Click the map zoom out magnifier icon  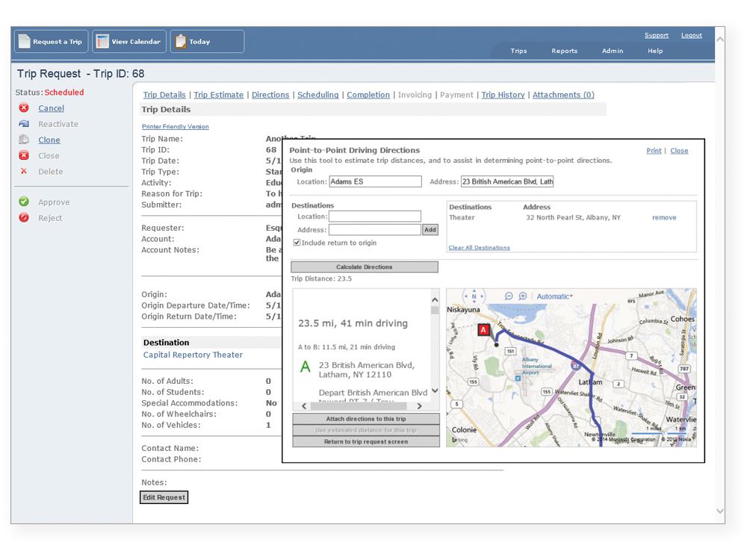click(x=509, y=296)
